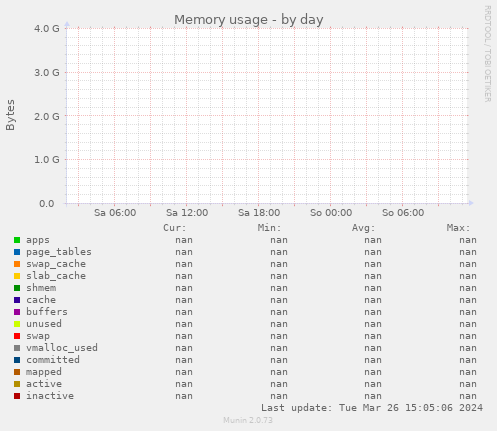
Task: Select the 'active' legend label
Action: tap(44, 384)
